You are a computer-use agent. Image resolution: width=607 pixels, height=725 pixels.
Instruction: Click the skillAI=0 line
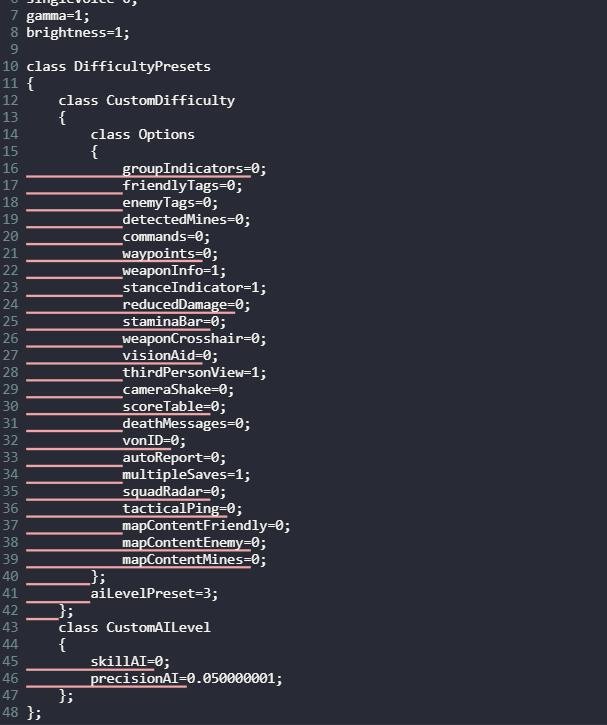(x=130, y=661)
